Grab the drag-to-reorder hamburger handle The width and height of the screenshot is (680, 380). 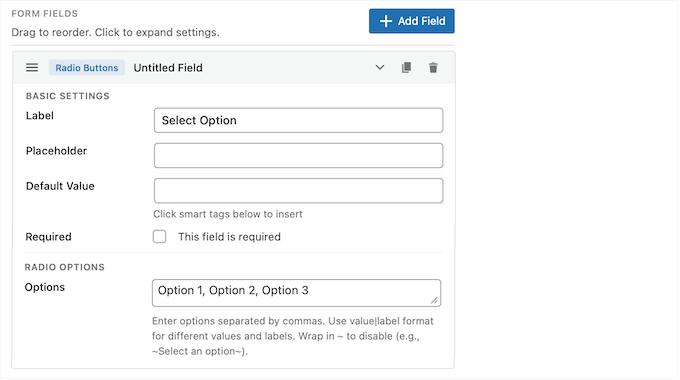coord(32,68)
